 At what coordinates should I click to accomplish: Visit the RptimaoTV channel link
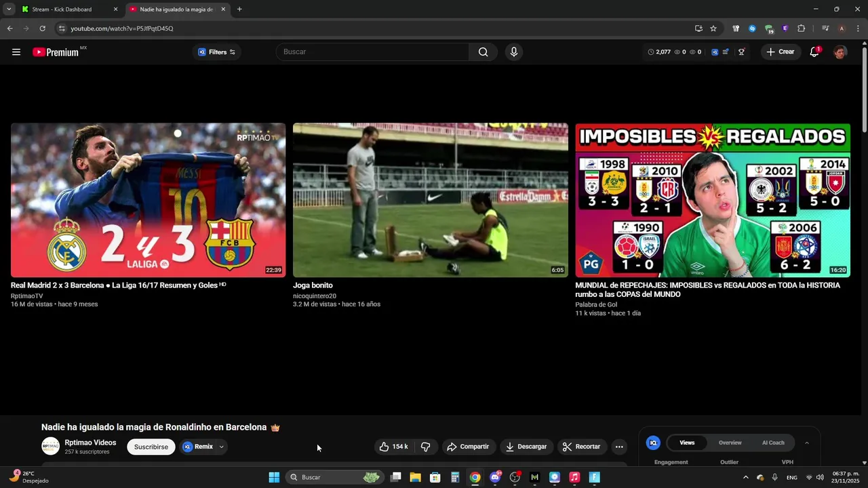[27, 296]
